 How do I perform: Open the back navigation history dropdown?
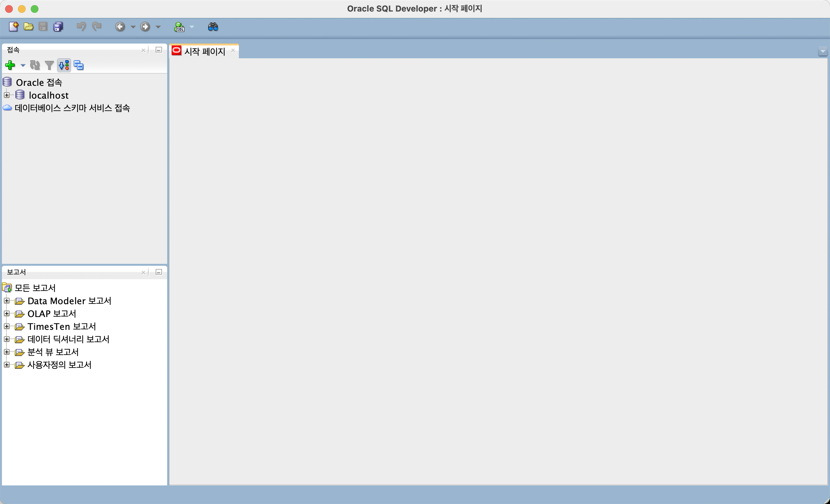click(133, 27)
